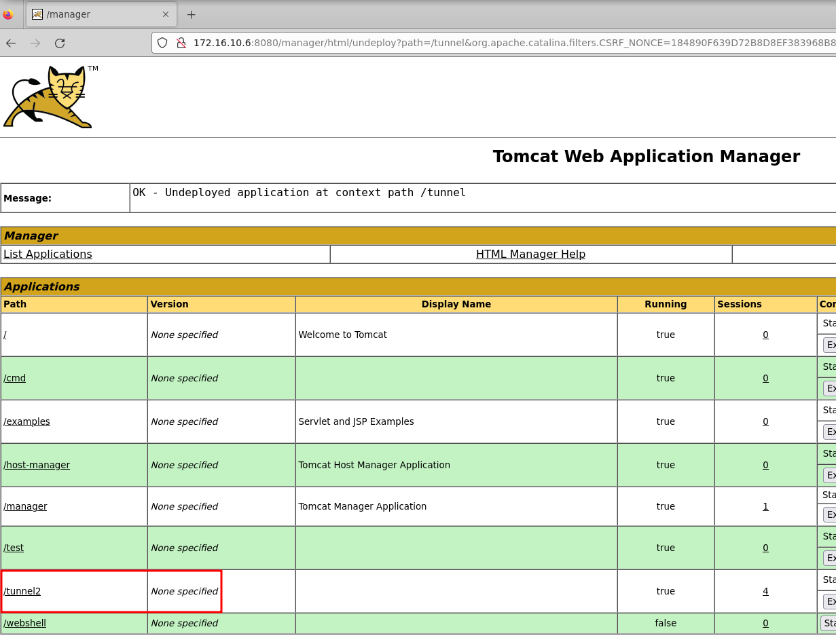Screen dimensions: 836x644
Task: Click the insecure connection lock icon
Action: [181, 43]
